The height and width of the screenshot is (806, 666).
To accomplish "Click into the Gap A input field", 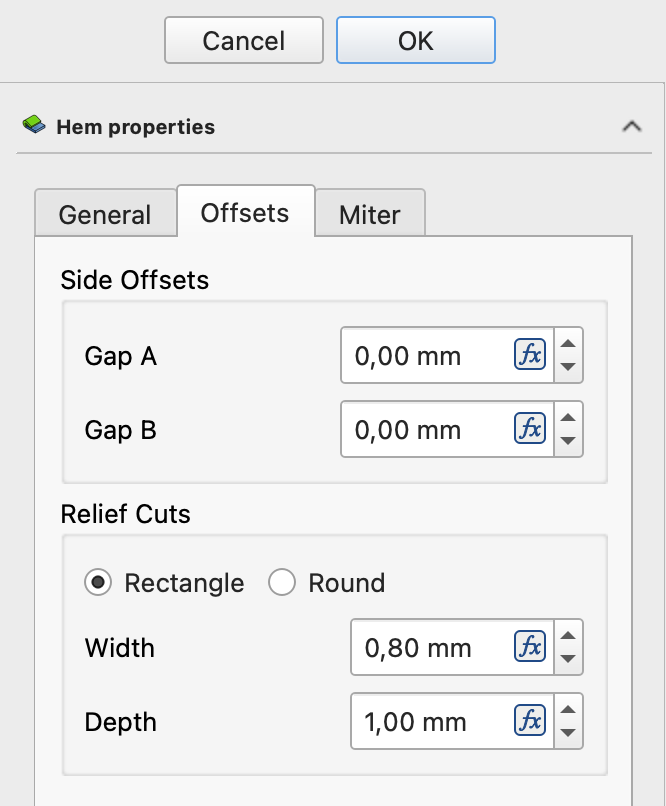I will 425,355.
